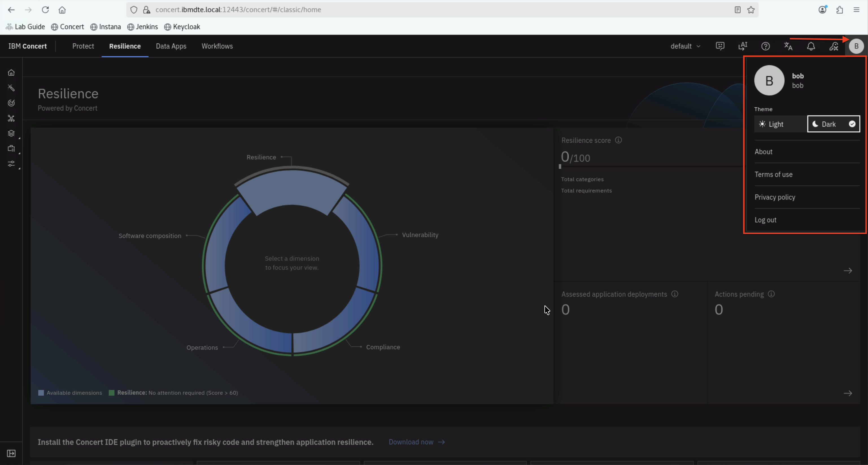The height and width of the screenshot is (465, 868).
Task: Open the help question mark icon
Action: pyautogui.click(x=766, y=46)
